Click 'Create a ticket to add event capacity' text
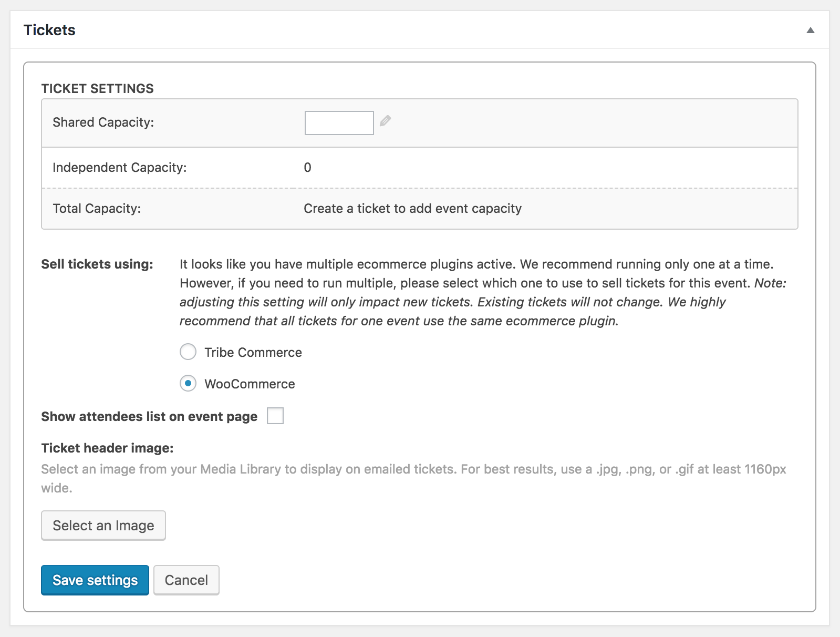The height and width of the screenshot is (637, 840). 412,209
